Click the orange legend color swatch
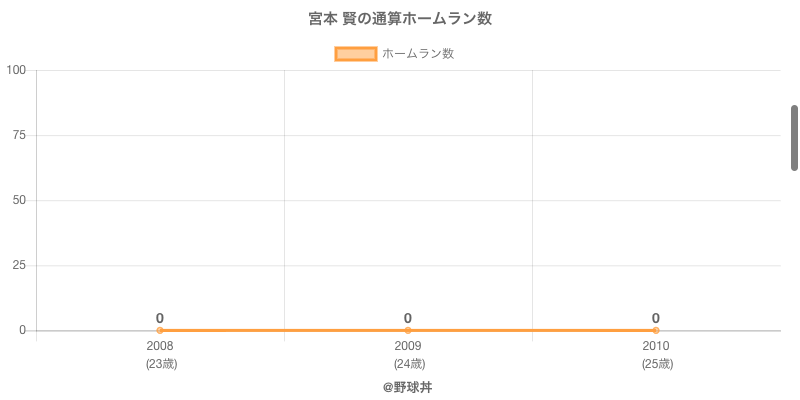 355,54
